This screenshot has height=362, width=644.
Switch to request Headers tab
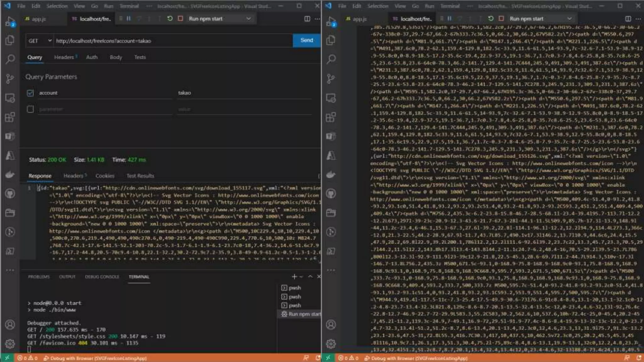[x=64, y=57]
